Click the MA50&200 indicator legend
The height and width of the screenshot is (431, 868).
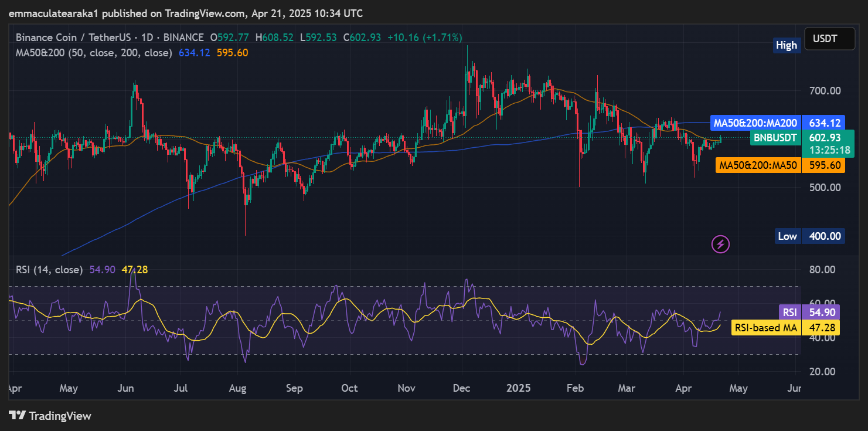pos(94,53)
